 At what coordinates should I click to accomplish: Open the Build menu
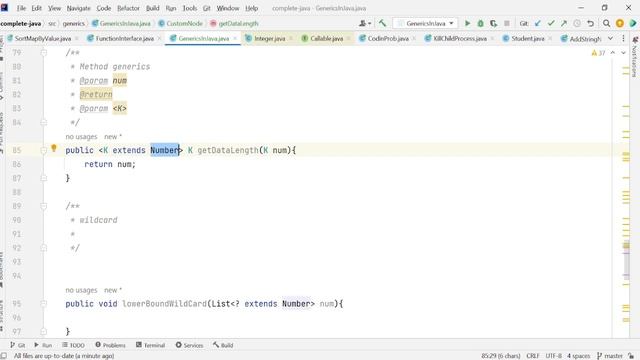tap(153, 8)
